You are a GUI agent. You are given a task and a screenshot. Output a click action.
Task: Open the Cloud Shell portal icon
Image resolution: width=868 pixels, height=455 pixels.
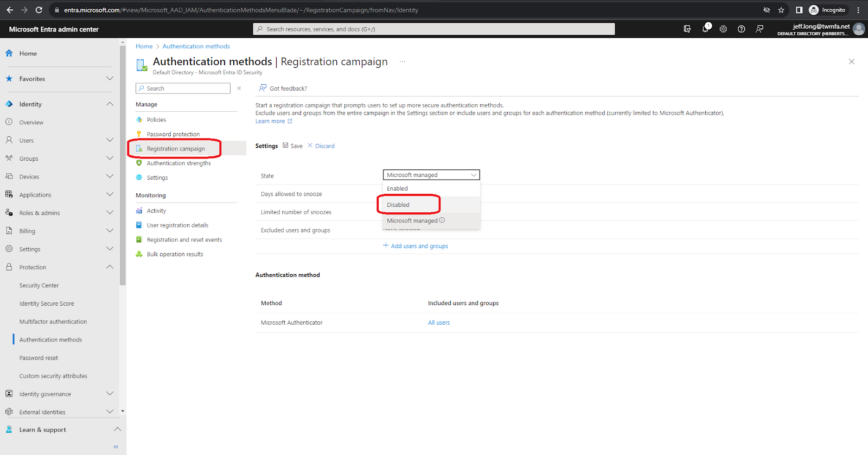[687, 29]
